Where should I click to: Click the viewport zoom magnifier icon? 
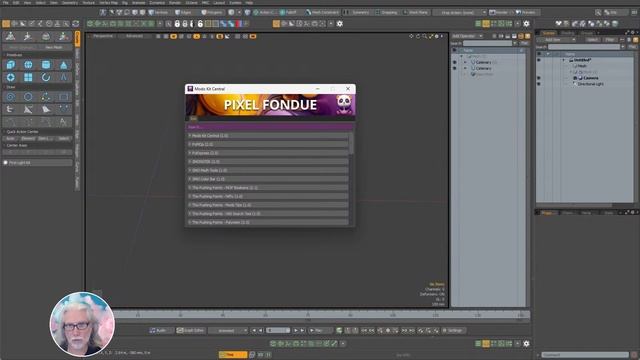424,36
